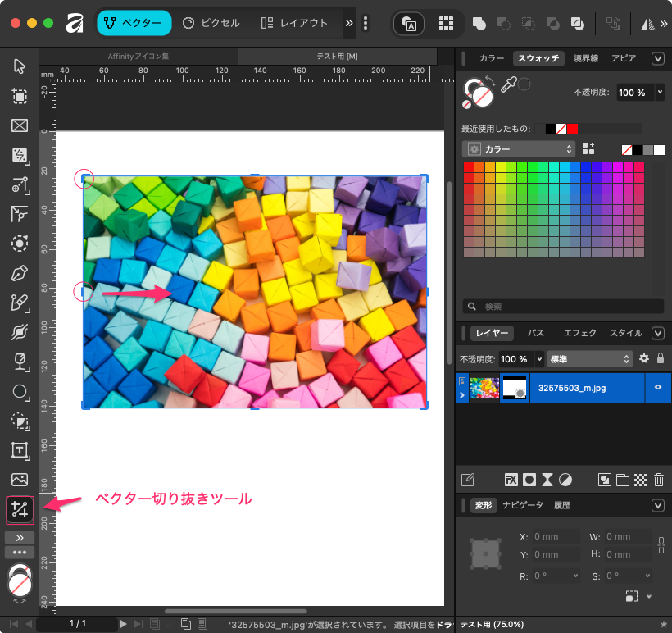Open the ナビゲータ tab
This screenshot has width=672, height=633.
tap(523, 505)
